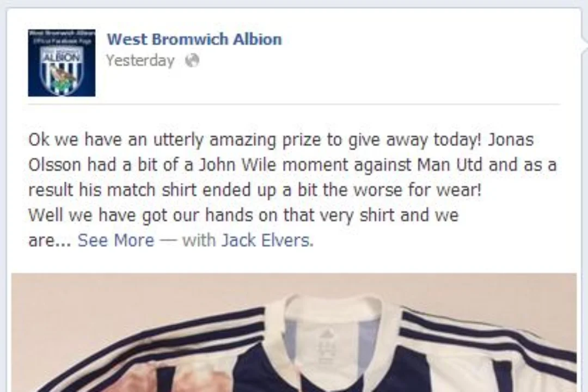Open the West Bromwich Albion profile picture
This screenshot has width=588, height=392.
click(62, 63)
